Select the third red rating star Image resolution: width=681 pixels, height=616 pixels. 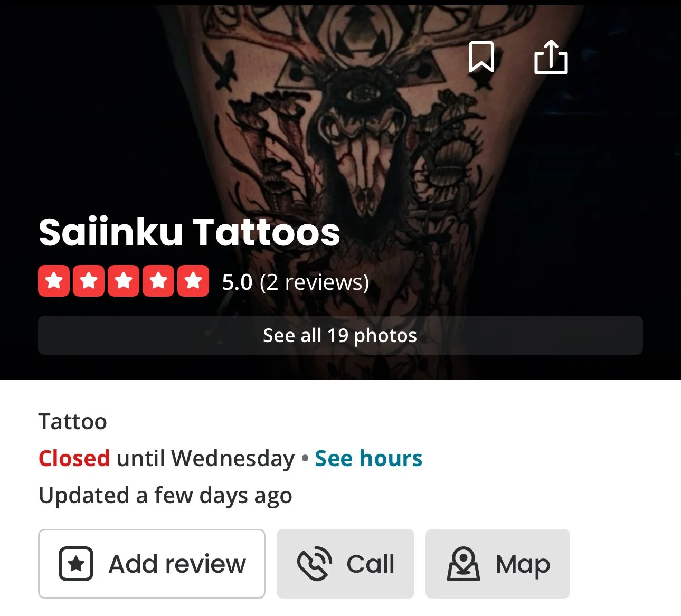click(x=124, y=281)
